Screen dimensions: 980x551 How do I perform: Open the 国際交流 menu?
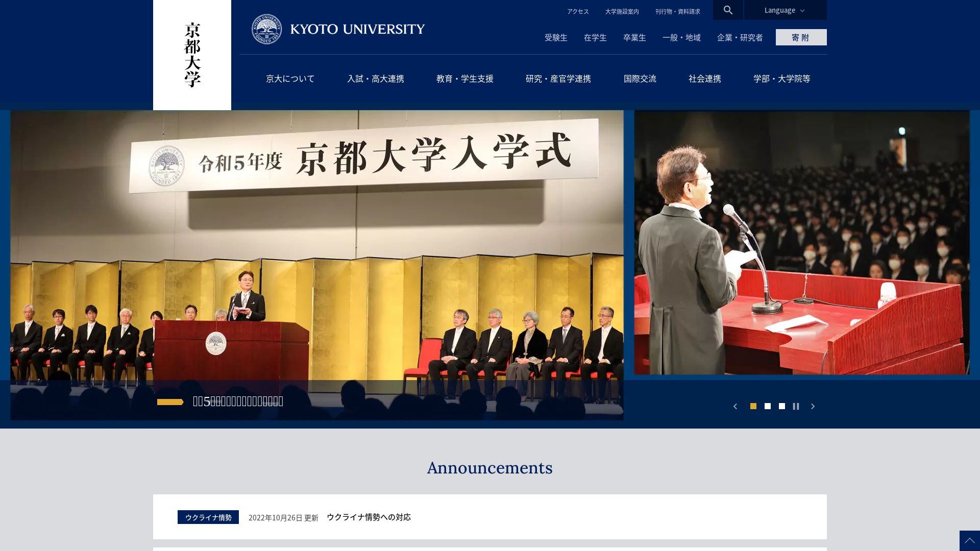pos(640,79)
